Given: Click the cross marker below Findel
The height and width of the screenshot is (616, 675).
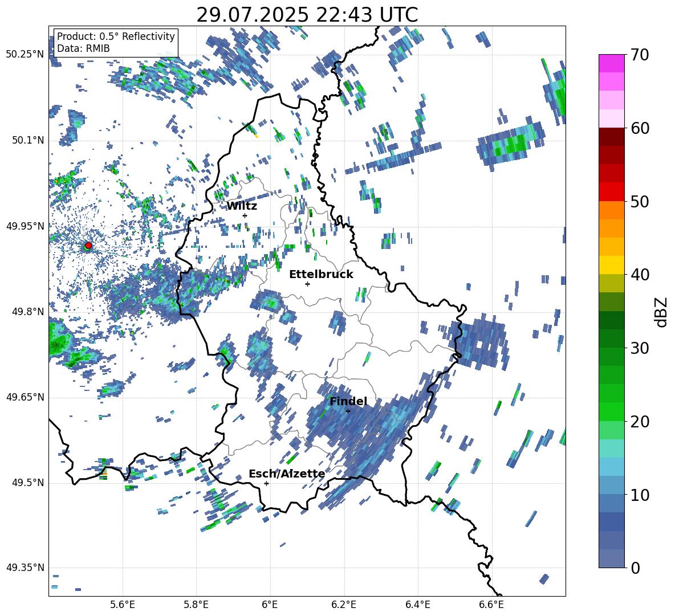Looking at the screenshot, I should click(348, 411).
